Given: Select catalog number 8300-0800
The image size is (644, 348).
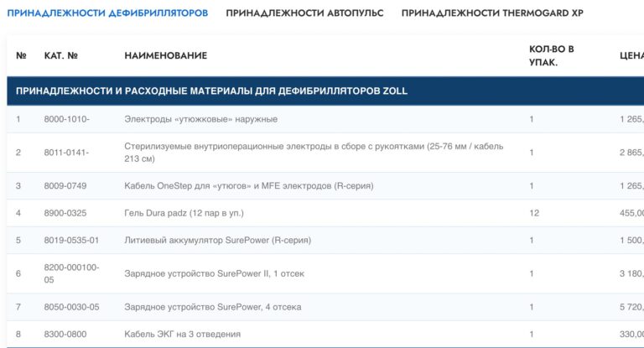Looking at the screenshot, I should click(65, 334).
